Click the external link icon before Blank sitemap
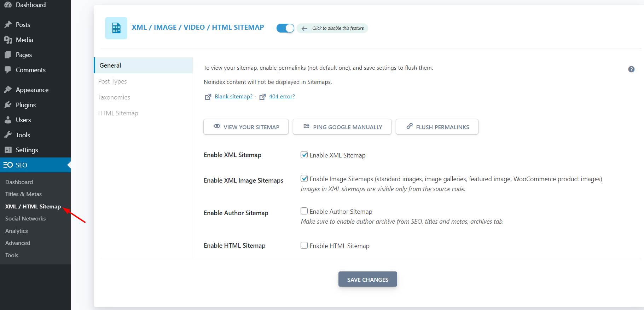 [x=208, y=97]
